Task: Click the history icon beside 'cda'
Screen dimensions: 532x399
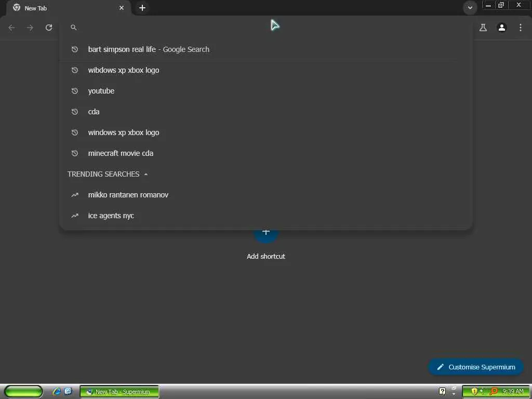Action: 75,112
